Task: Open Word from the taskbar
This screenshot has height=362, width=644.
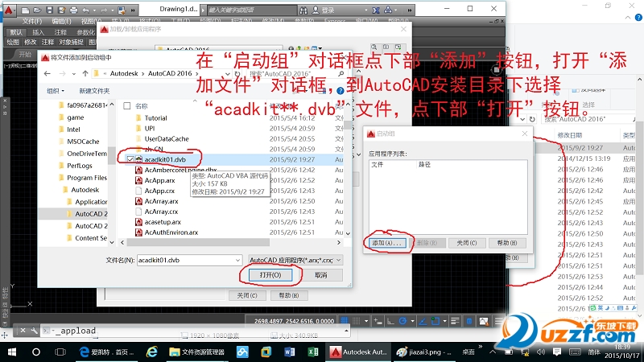Action: [x=290, y=352]
